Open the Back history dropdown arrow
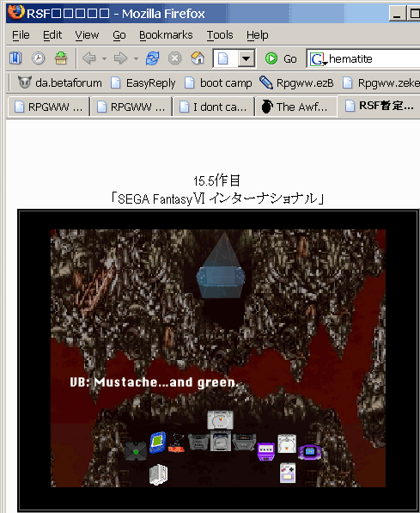The height and width of the screenshot is (513, 420). pyautogui.click(x=104, y=59)
